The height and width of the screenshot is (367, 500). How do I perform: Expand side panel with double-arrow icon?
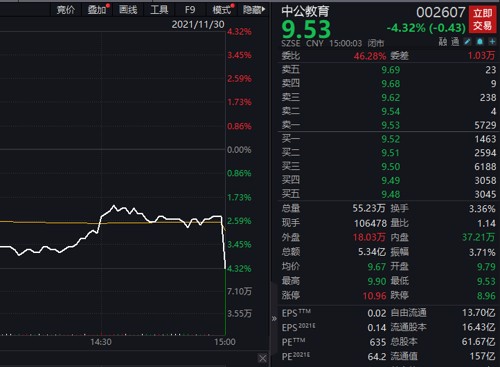(x=274, y=319)
